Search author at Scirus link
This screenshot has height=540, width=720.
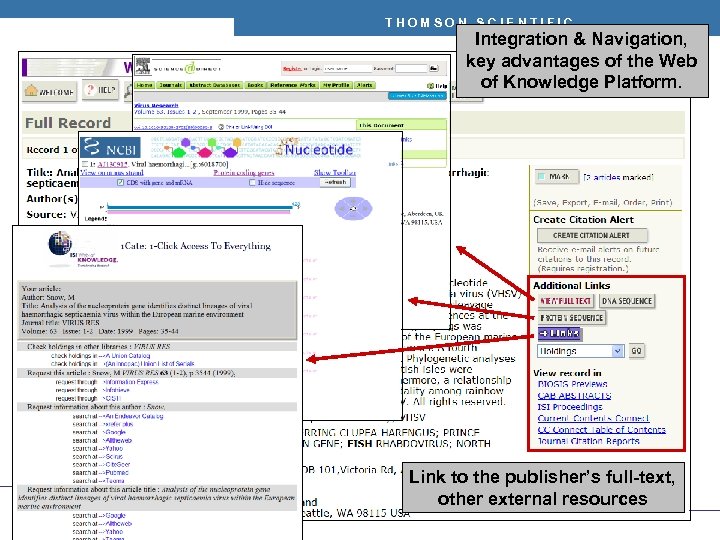click(112, 457)
